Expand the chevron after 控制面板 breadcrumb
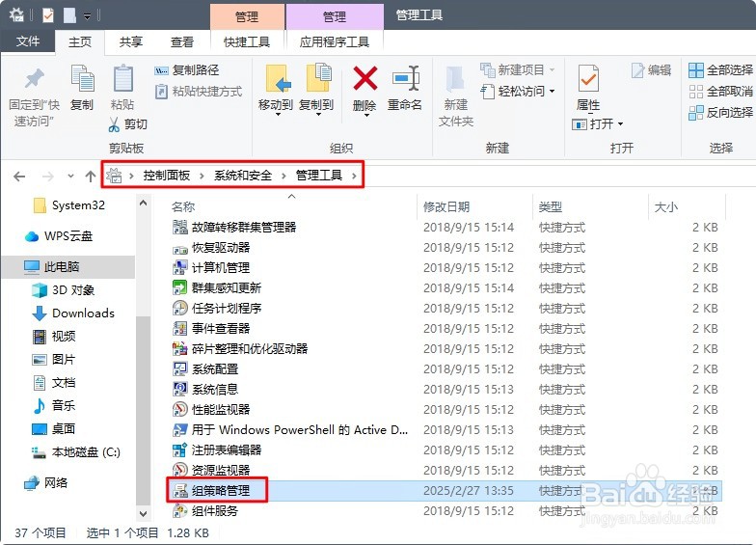756x545 pixels. 202,176
